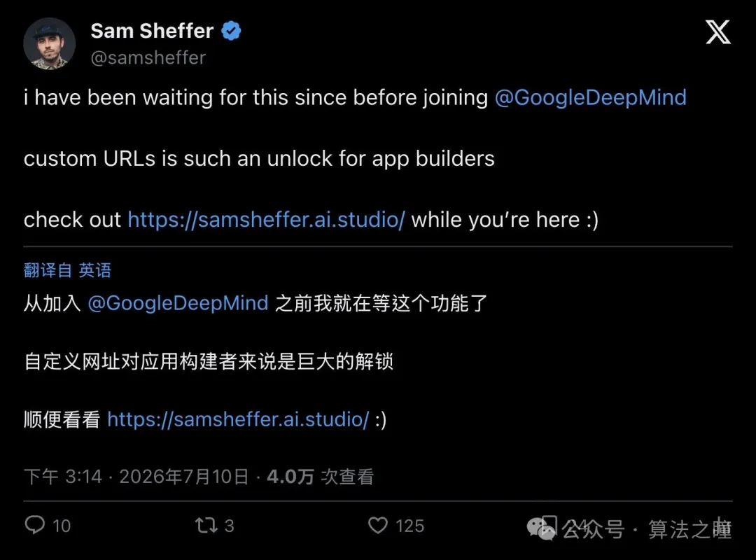The image size is (756, 560).
Task: Open samsheffer.ai.studio link after 'check out'
Action: tap(266, 220)
